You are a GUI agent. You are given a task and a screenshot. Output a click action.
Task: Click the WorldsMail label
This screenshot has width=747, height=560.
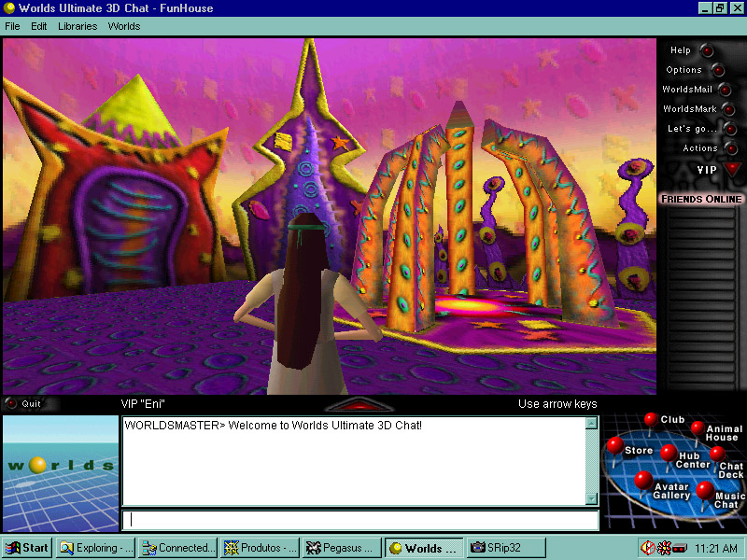click(x=687, y=90)
